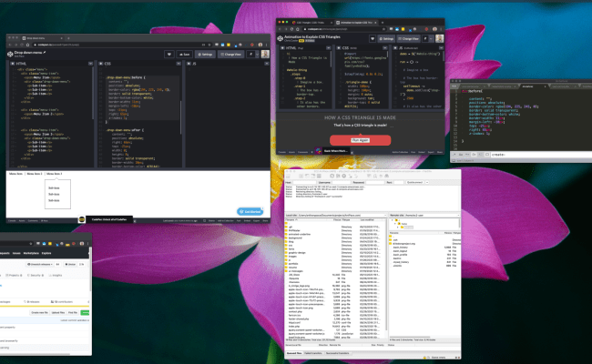Click Quickconnect button in FileZilla
This screenshot has width=592, height=364.
pyautogui.click(x=415, y=182)
